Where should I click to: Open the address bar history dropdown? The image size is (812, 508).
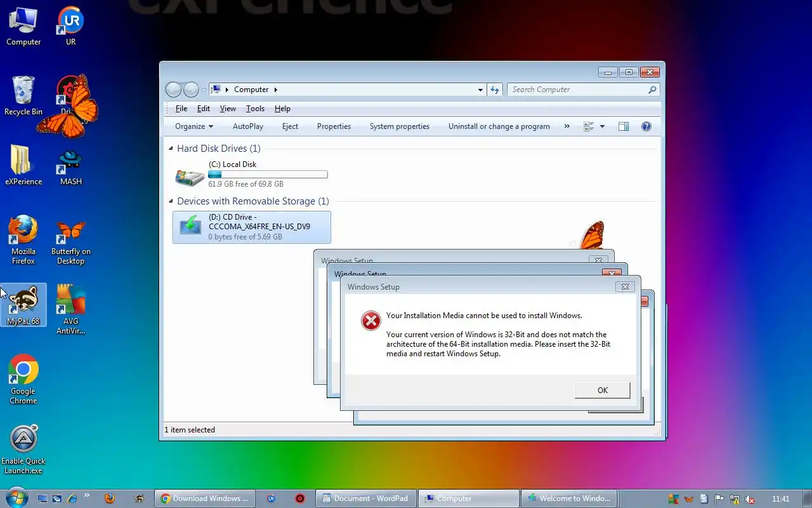point(480,90)
